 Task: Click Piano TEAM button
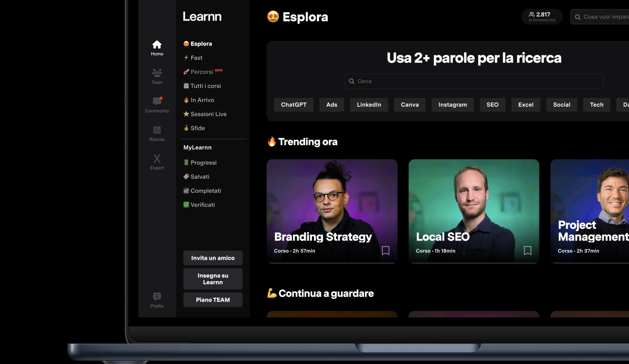click(213, 300)
